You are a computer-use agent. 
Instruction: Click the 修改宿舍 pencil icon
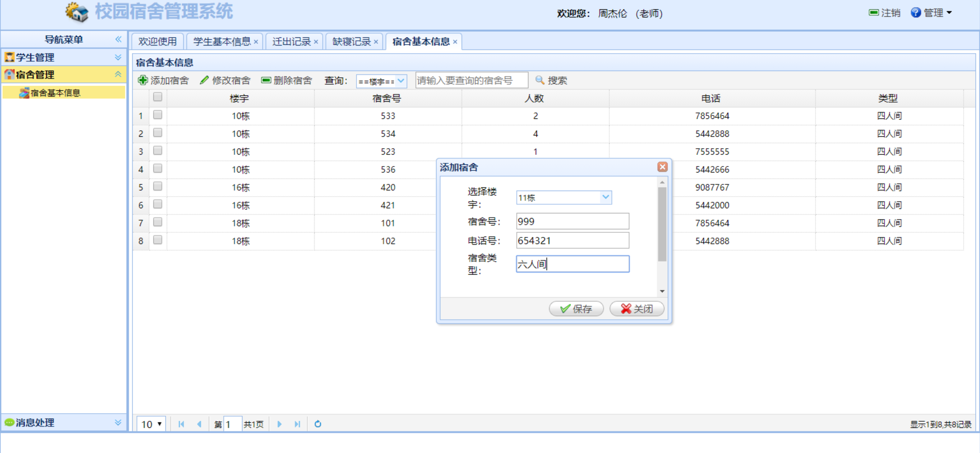point(204,80)
